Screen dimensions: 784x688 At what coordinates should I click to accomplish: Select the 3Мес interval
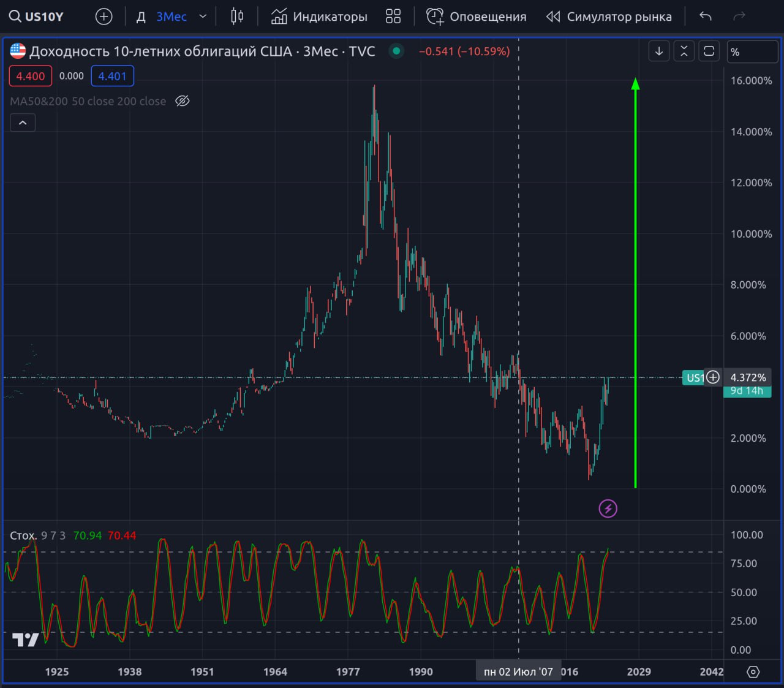(x=171, y=17)
